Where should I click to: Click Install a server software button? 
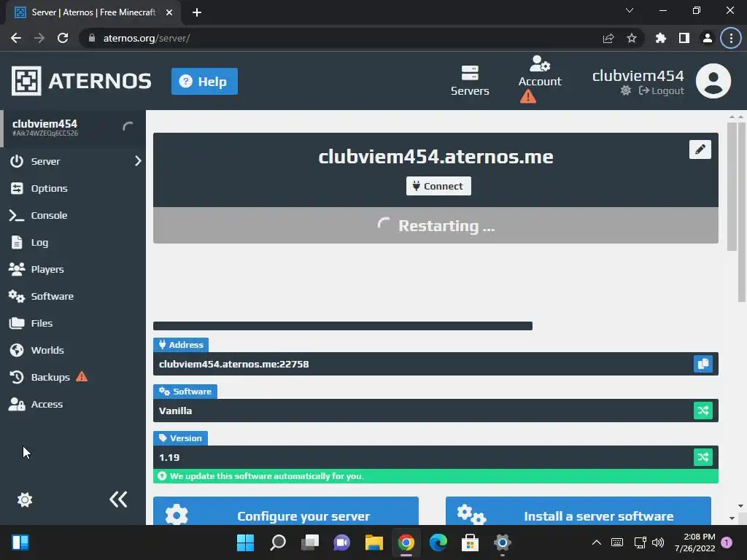pos(578,511)
